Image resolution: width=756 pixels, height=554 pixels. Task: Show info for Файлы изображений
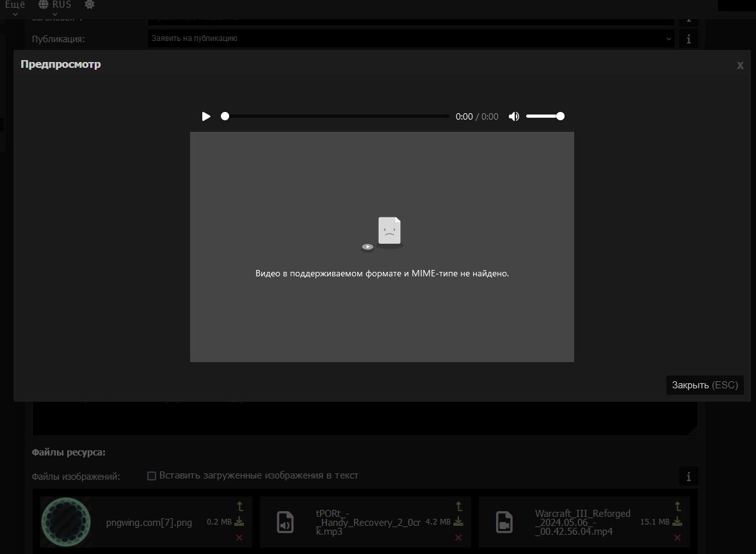[x=689, y=477]
